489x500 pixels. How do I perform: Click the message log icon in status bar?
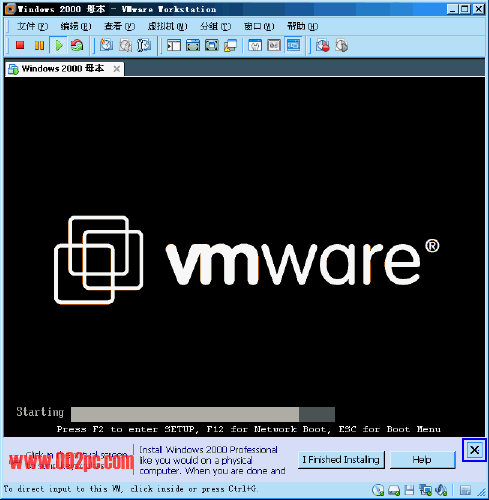[x=465, y=490]
